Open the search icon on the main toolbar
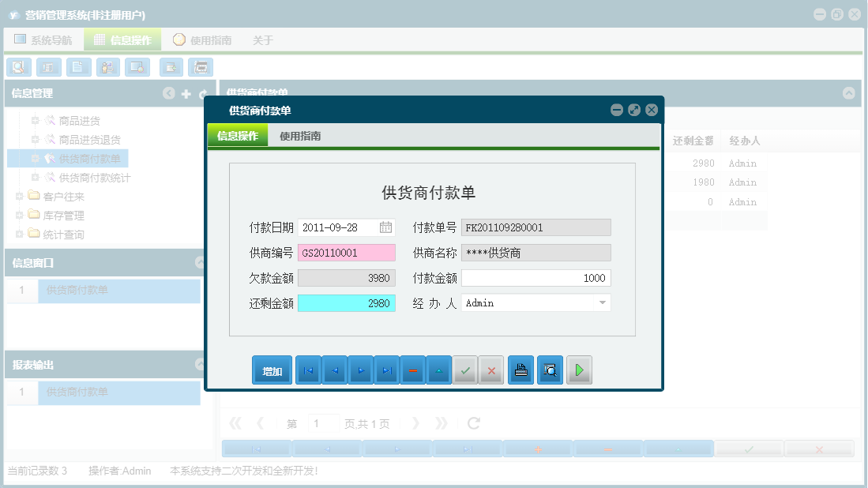Image resolution: width=868 pixels, height=488 pixels. pyautogui.click(x=18, y=67)
